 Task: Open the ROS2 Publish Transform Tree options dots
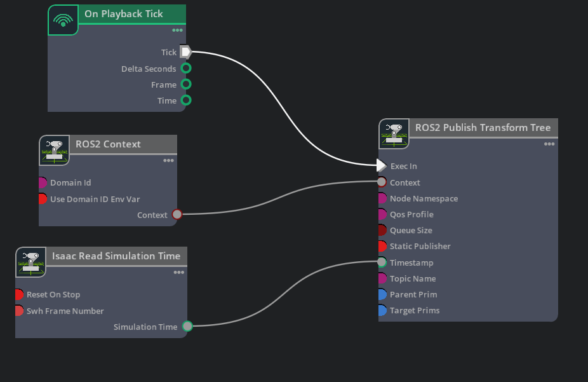(x=549, y=144)
